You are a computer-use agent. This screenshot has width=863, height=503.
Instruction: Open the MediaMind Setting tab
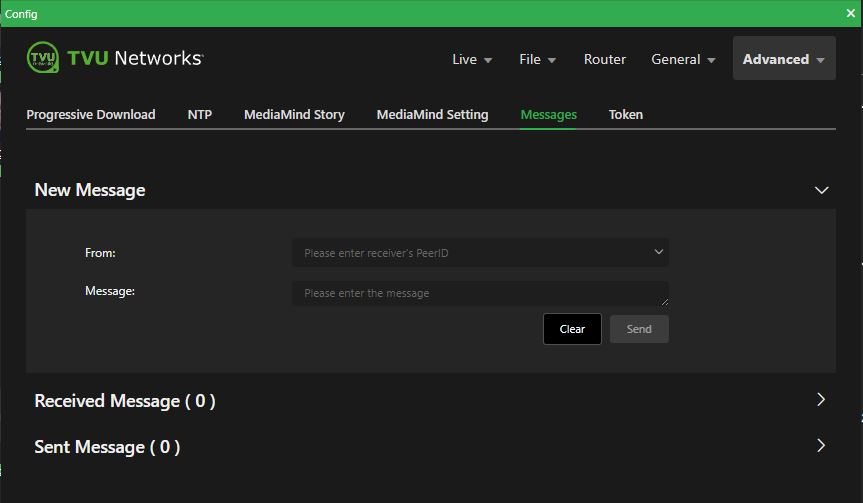click(x=432, y=114)
